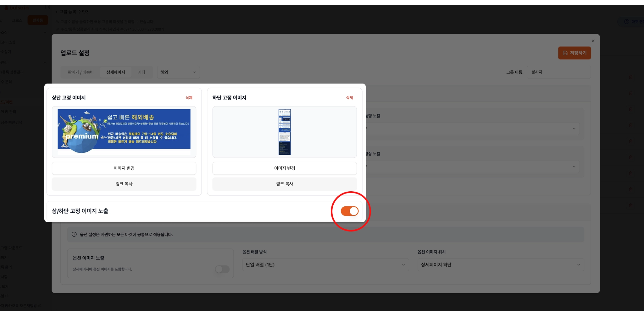
Task: Open 상품 빠른검색 in the sidebar
Action: pyautogui.click(x=11, y=122)
